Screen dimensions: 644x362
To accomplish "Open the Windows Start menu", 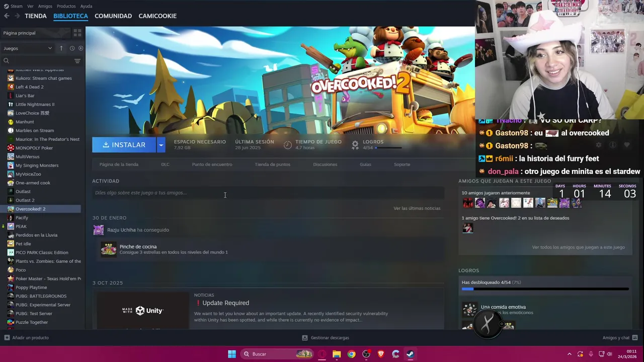I will point(232,354).
